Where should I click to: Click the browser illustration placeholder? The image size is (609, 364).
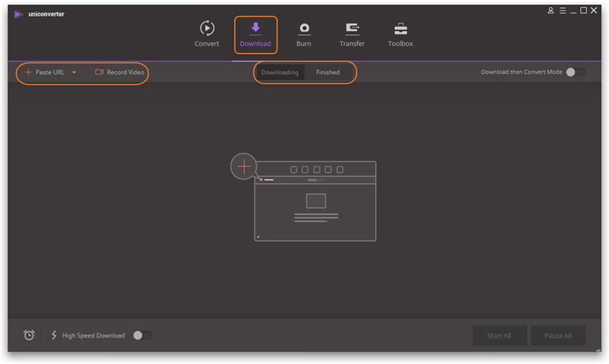point(315,201)
